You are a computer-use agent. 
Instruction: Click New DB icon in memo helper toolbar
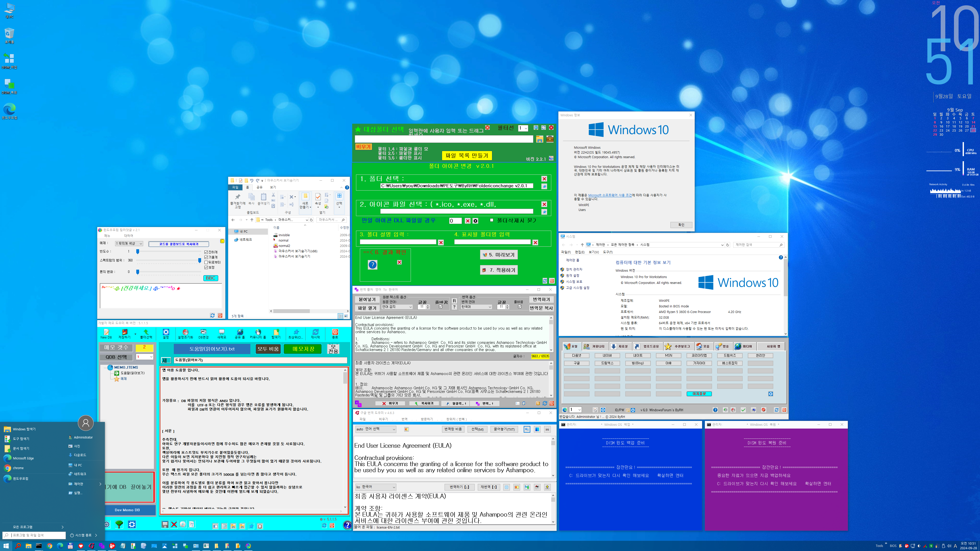pos(106,333)
